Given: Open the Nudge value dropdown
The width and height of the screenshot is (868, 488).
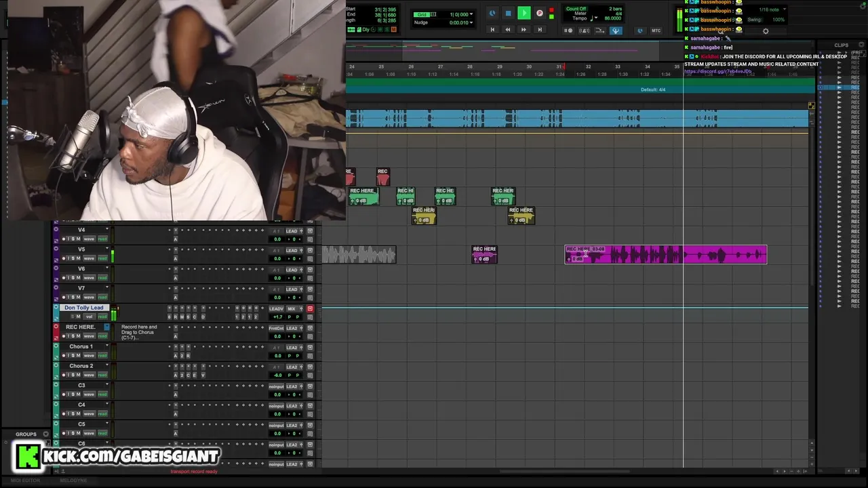Looking at the screenshot, I should (473, 22).
